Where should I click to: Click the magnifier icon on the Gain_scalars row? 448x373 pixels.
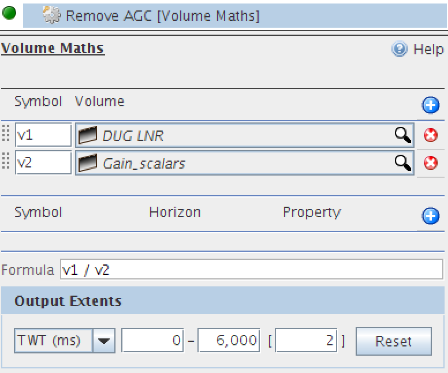(x=403, y=163)
